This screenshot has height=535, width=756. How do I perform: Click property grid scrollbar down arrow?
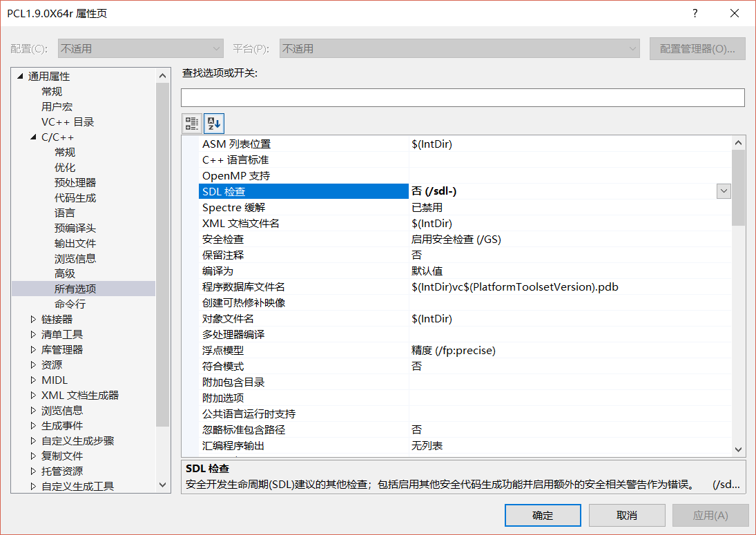(x=738, y=449)
